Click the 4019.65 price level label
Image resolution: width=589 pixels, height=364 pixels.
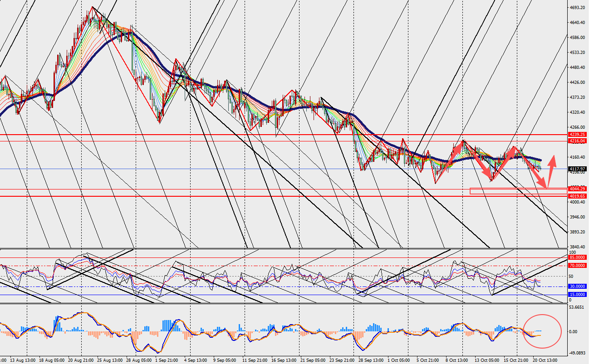click(578, 196)
